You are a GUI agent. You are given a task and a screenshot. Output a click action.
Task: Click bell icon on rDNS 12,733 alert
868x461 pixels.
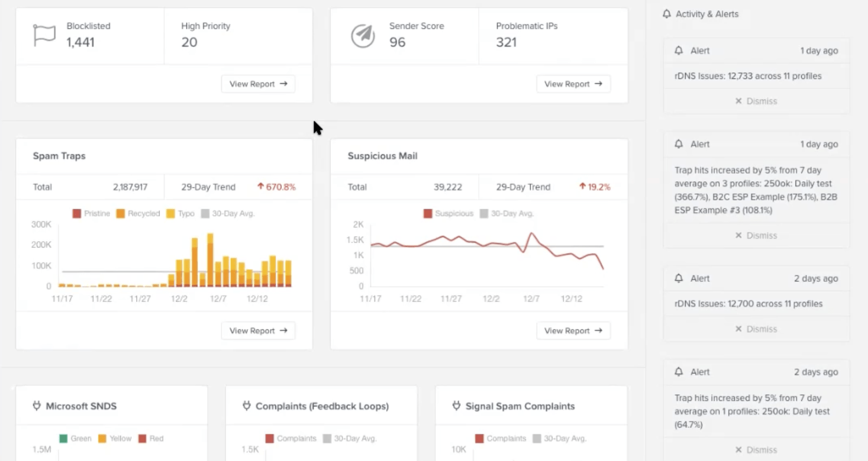tap(679, 51)
